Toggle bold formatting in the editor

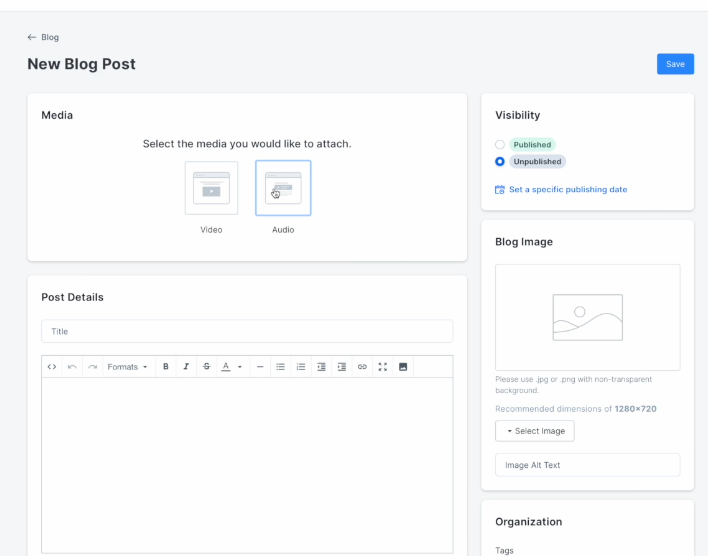click(x=166, y=367)
